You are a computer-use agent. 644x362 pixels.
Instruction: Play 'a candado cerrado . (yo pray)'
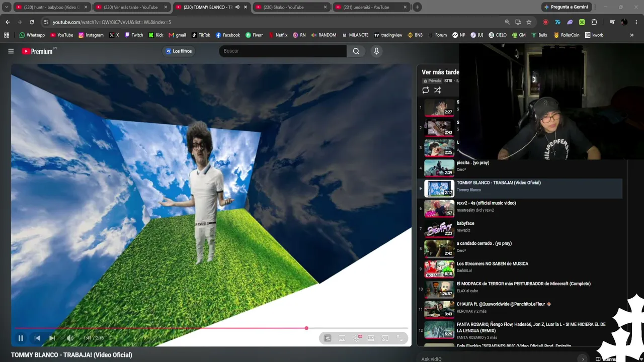click(x=484, y=243)
